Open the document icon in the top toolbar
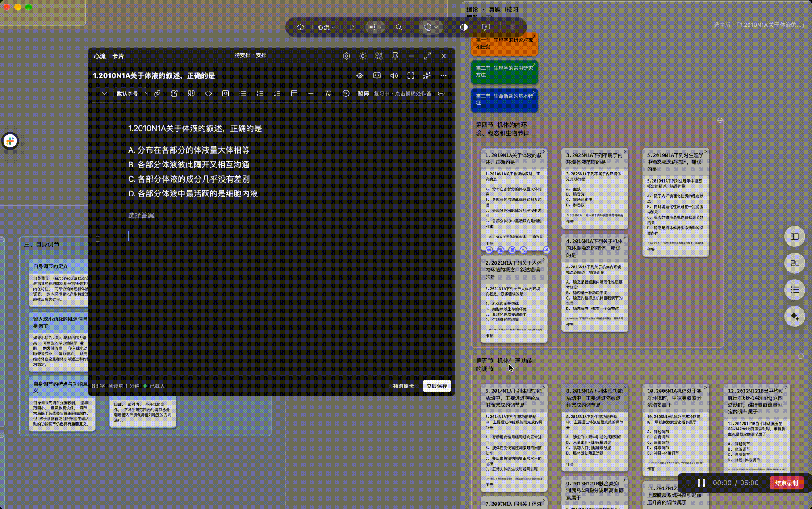Screen dimensions: 812x509 [352, 27]
